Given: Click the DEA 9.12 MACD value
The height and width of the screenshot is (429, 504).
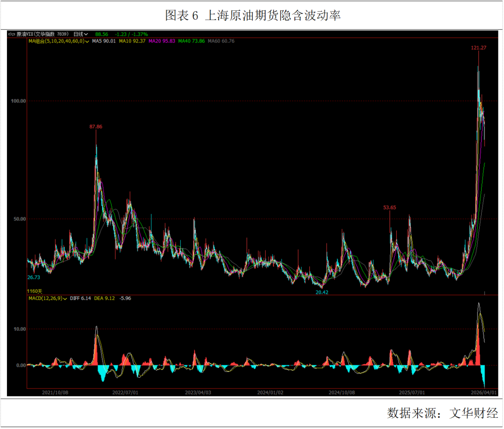Looking at the screenshot, I should pyautogui.click(x=105, y=298).
